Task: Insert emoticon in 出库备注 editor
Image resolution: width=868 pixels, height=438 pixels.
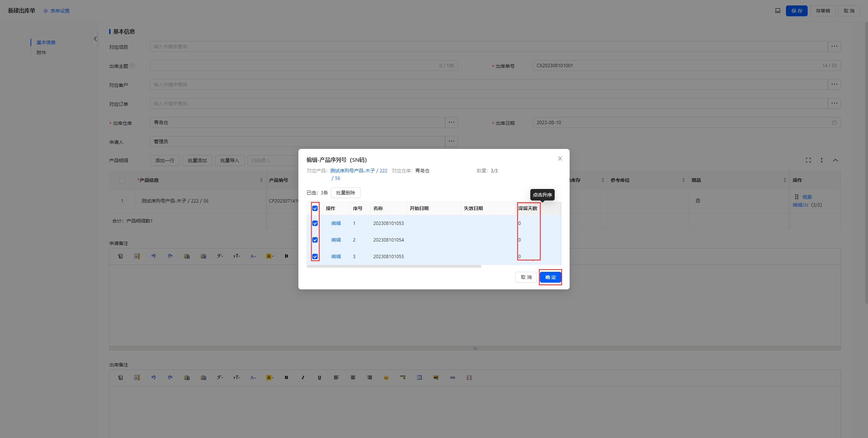Action: 386,378
